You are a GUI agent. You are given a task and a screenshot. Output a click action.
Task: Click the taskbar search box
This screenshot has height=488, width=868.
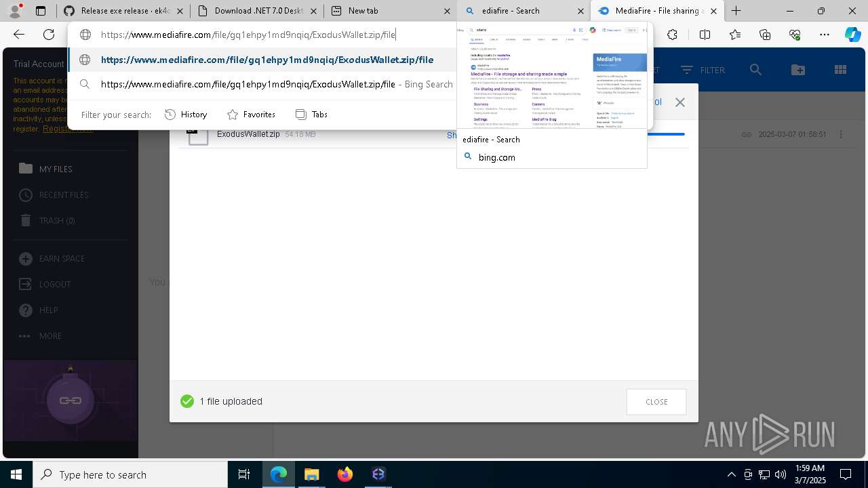(x=130, y=474)
